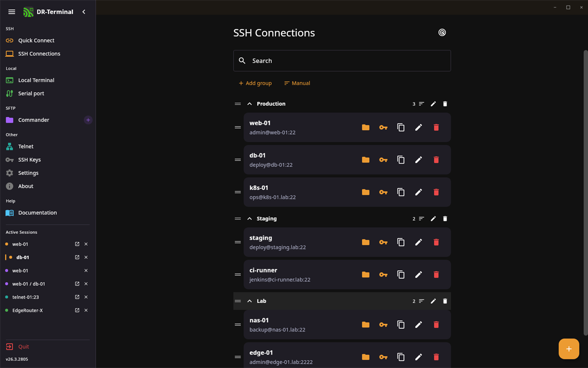Collapse the sidebar with the back chevron

pos(84,12)
